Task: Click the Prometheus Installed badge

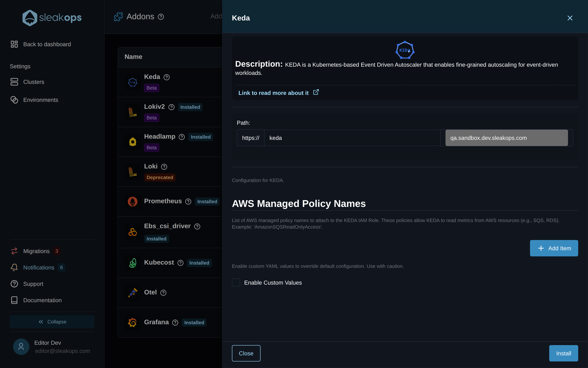Action: 207,202
